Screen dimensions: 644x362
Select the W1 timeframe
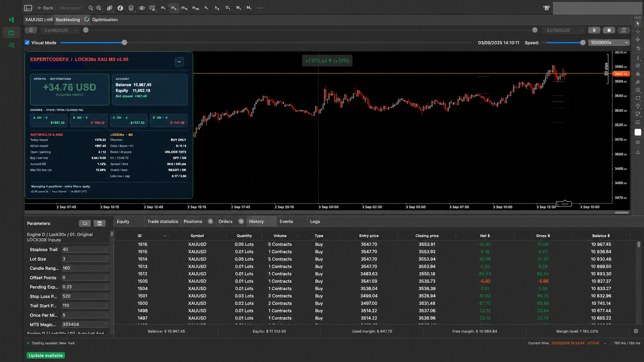(x=238, y=8)
